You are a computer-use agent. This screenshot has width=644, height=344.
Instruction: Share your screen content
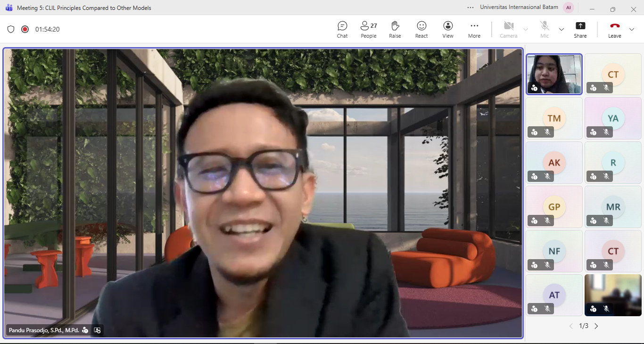click(580, 29)
